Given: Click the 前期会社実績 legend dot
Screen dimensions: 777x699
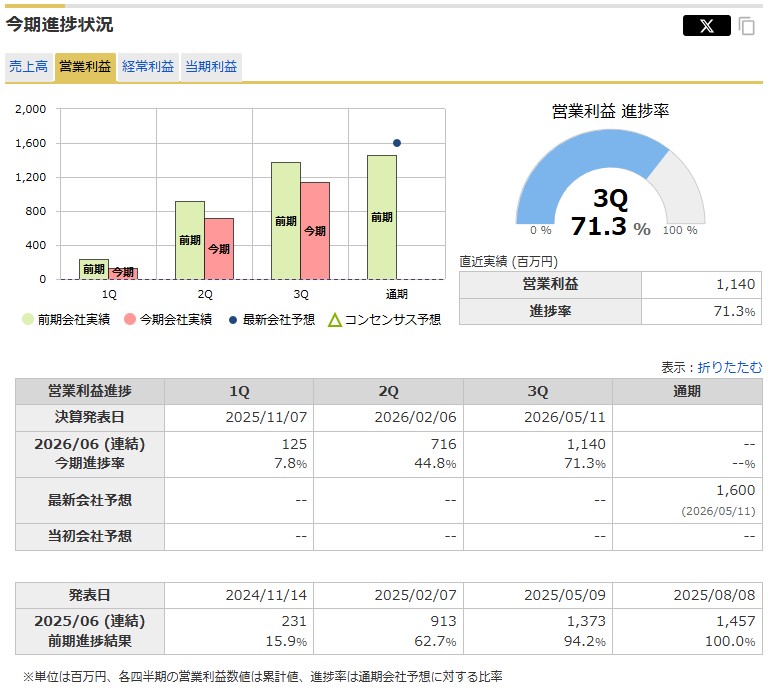Looking at the screenshot, I should tap(28, 320).
